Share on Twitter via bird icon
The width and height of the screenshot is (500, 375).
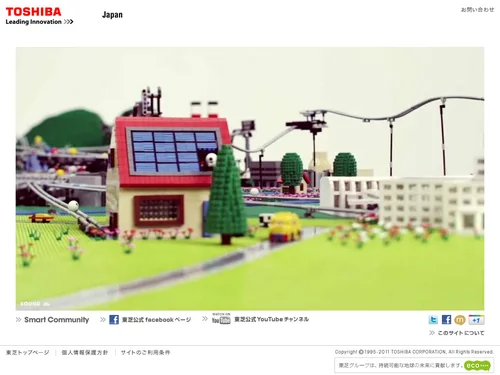[x=433, y=320]
